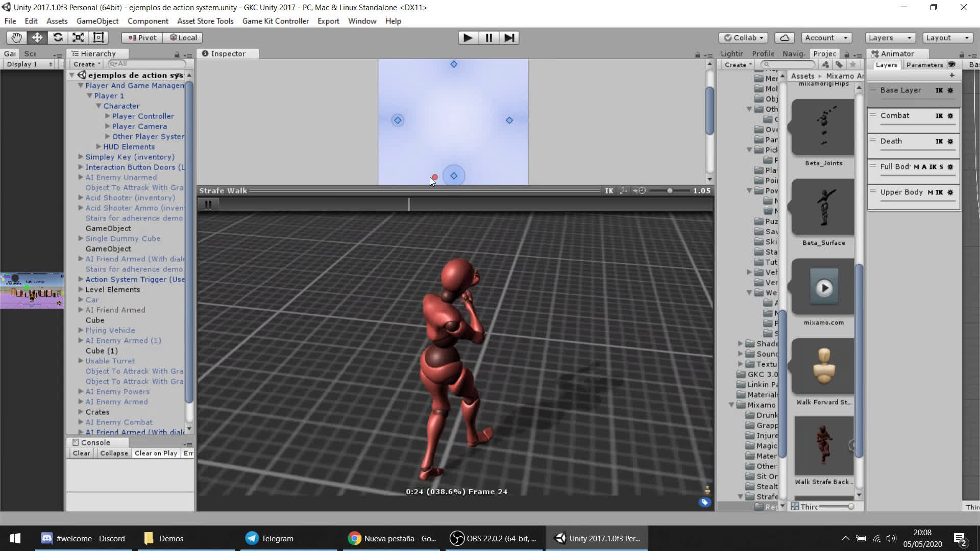Toggle the animator parameters eye icon
This screenshot has width=980, height=551.
coord(952,65)
